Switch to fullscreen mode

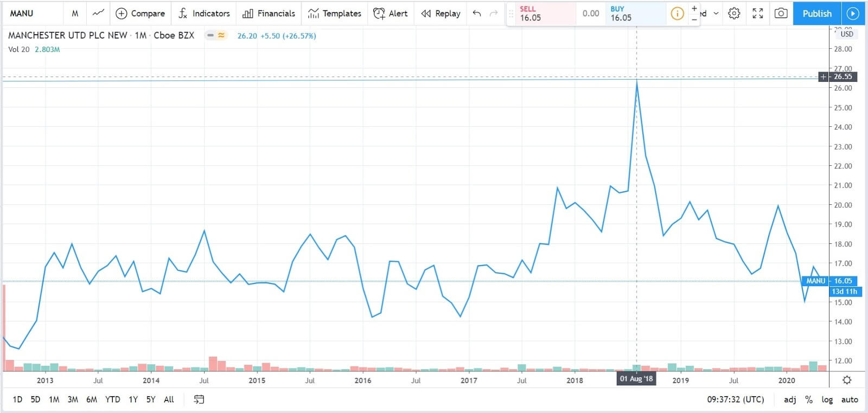[x=758, y=13]
